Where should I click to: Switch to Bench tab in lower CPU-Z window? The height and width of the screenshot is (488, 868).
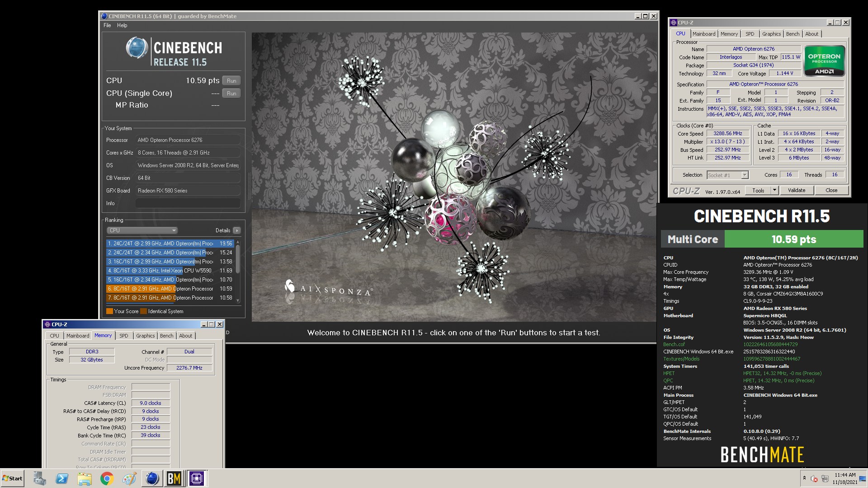click(x=166, y=336)
